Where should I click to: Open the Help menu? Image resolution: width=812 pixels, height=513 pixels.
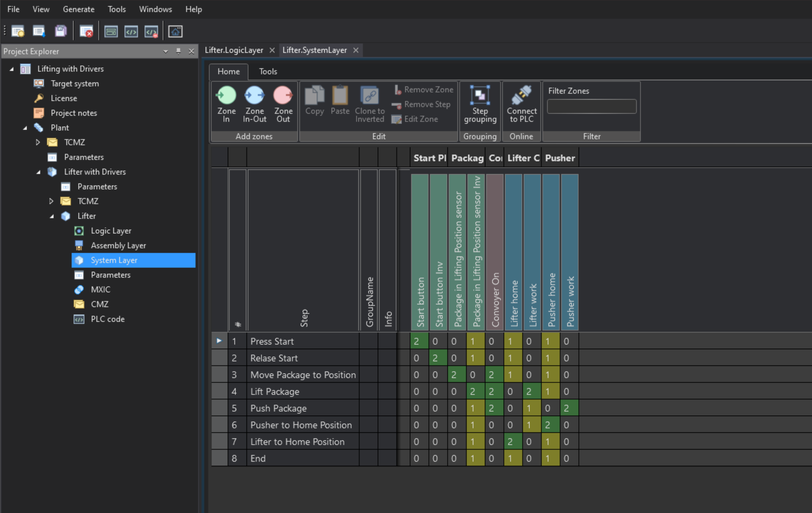tap(194, 9)
